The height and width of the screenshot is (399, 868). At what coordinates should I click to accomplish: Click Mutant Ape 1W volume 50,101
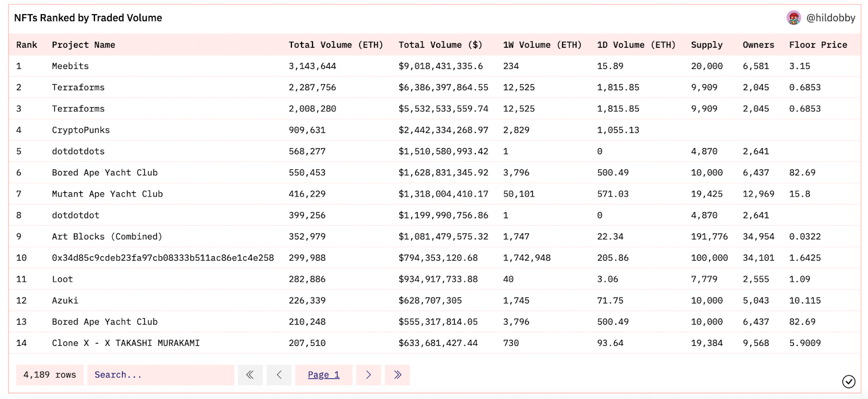tap(519, 194)
